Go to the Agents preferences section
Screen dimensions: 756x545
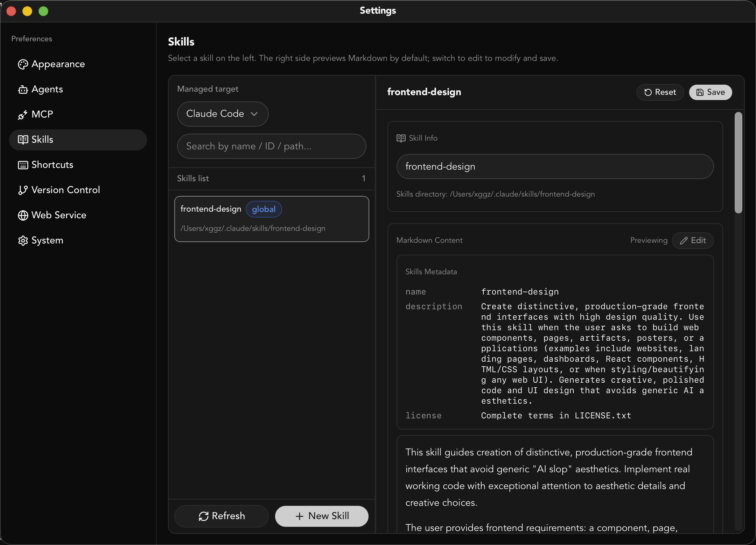point(47,90)
